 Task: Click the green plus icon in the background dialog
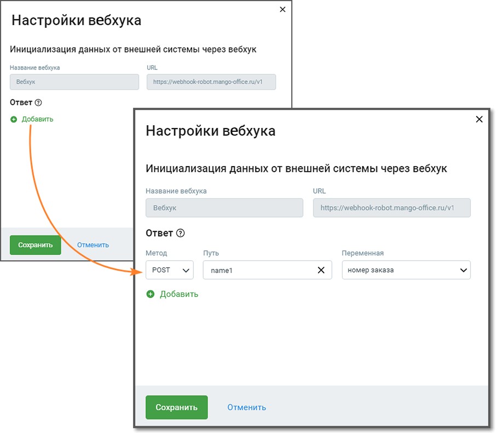tap(14, 119)
